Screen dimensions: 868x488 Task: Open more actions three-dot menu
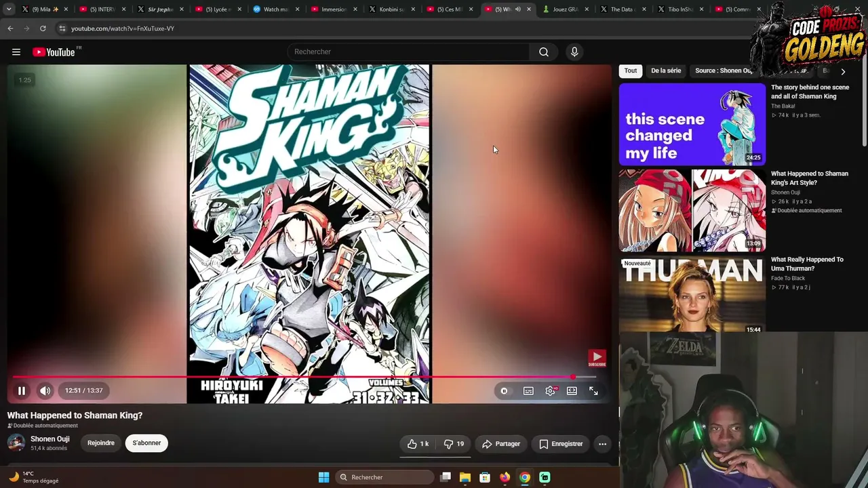pos(602,444)
